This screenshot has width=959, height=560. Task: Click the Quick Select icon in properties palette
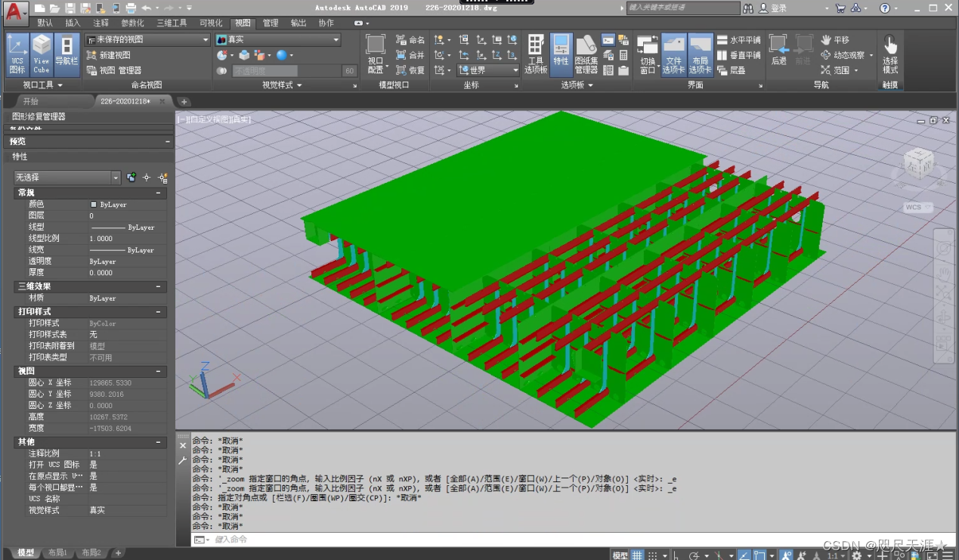pyautogui.click(x=162, y=177)
